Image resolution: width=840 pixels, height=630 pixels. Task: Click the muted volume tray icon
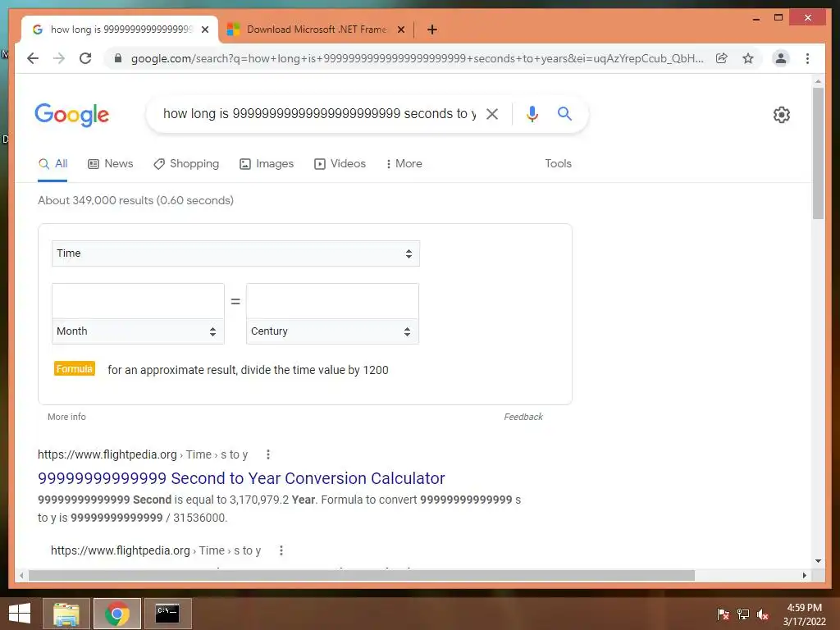click(763, 614)
